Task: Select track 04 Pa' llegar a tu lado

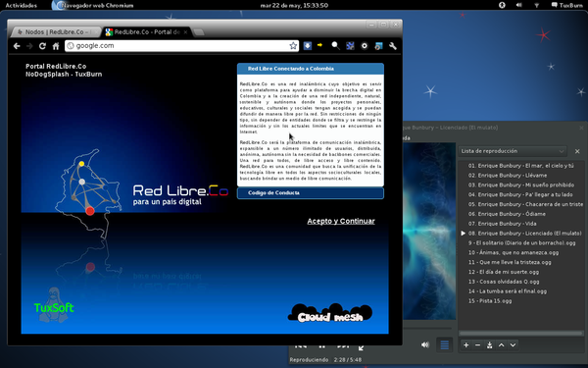Action: [x=521, y=194]
